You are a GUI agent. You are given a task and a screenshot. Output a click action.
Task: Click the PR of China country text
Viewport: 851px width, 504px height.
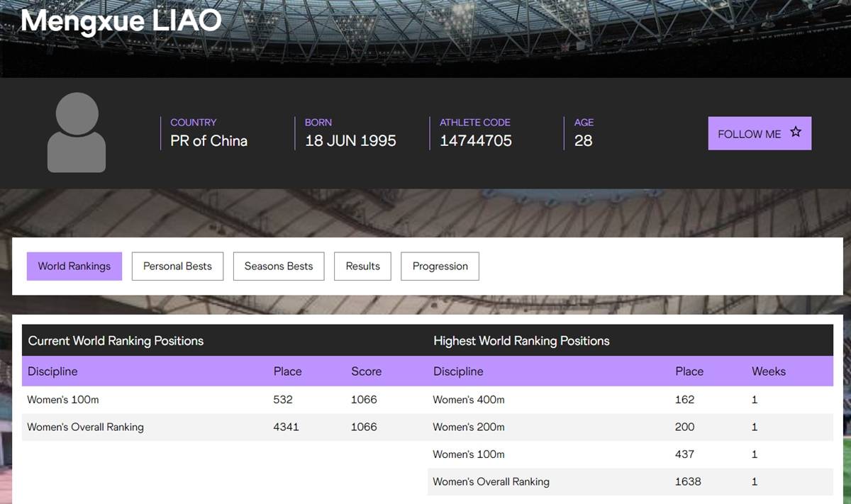208,141
